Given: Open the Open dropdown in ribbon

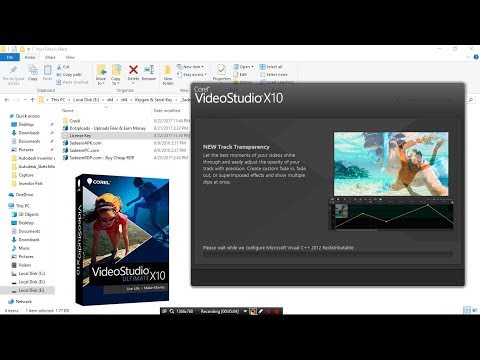Looking at the screenshot, I should [244, 67].
